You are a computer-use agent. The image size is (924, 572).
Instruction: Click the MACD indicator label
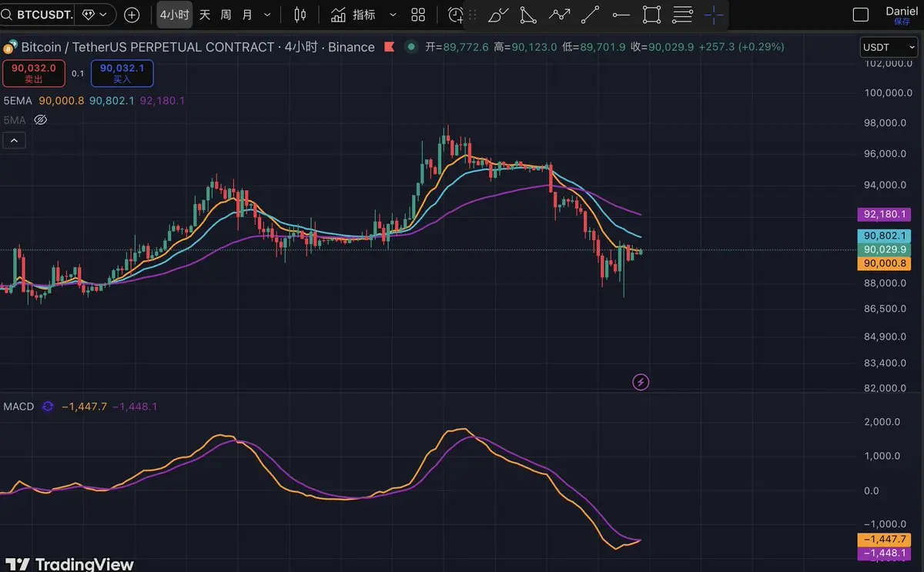point(19,406)
